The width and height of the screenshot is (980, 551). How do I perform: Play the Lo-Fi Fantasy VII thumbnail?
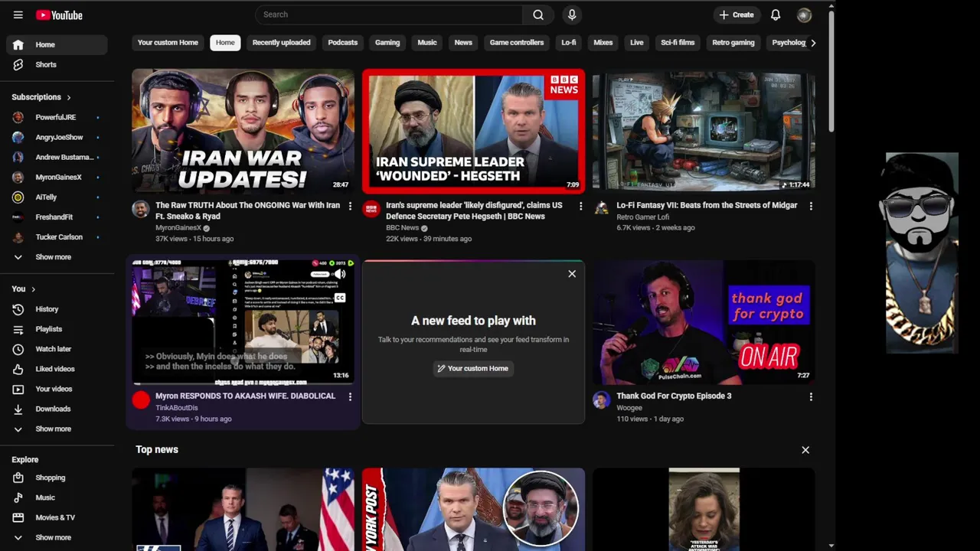point(704,131)
